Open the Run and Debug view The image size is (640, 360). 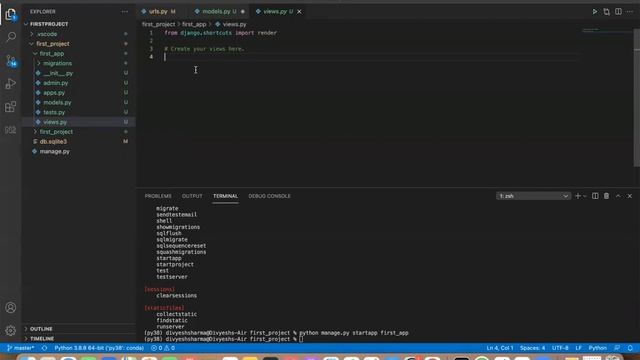click(11, 84)
